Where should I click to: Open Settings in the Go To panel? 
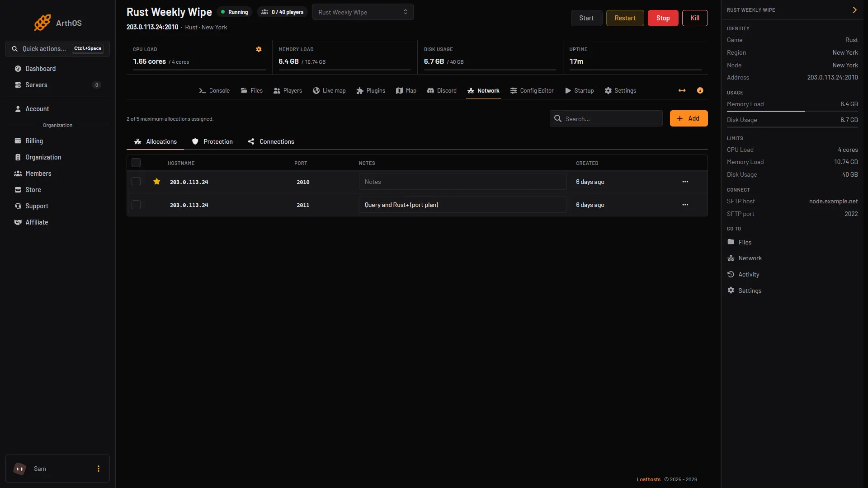(744, 291)
